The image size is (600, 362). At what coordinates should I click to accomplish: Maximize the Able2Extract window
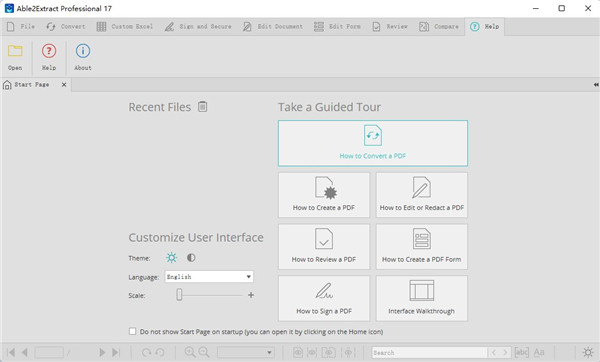tap(561, 8)
